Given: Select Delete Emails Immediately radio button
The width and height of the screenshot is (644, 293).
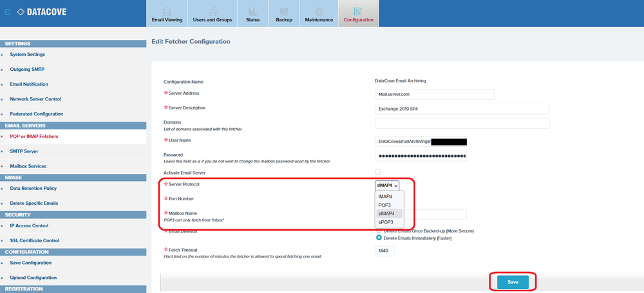Looking at the screenshot, I should click(379, 238).
